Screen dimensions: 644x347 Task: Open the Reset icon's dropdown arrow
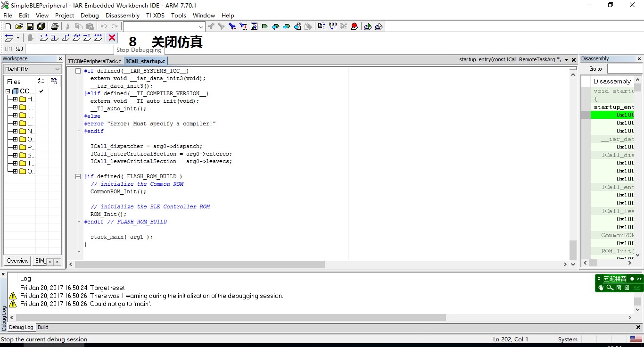(x=18, y=38)
